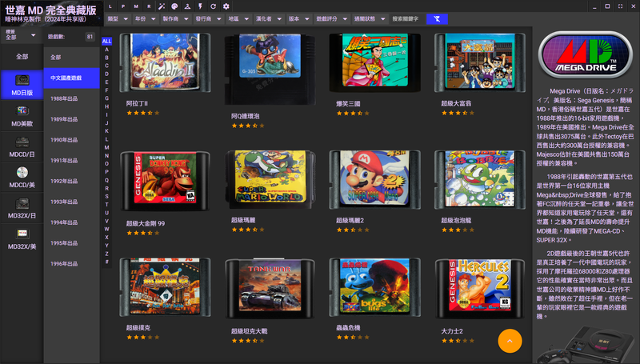The width and height of the screenshot is (640, 364).
Task: Open the 大力士2 Hercules cartridge
Action: click(479, 289)
